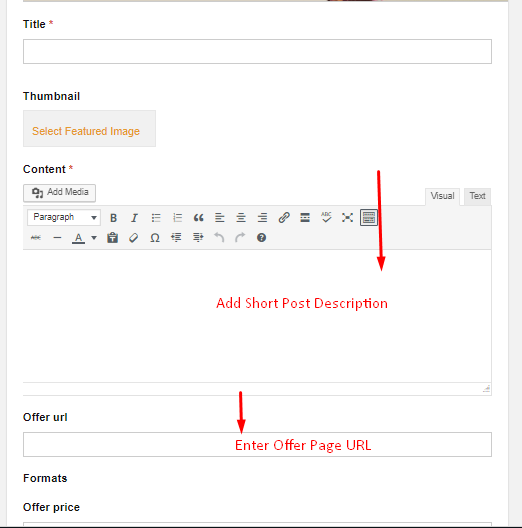522x528 pixels.
Task: Toggle the toolbar kitchen sink button
Action: [x=368, y=218]
